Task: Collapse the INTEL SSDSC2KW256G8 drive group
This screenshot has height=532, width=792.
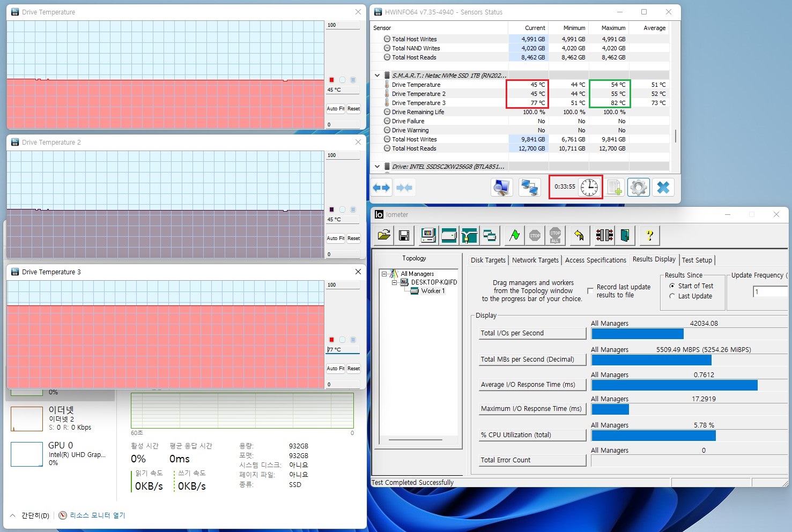Action: click(x=377, y=167)
